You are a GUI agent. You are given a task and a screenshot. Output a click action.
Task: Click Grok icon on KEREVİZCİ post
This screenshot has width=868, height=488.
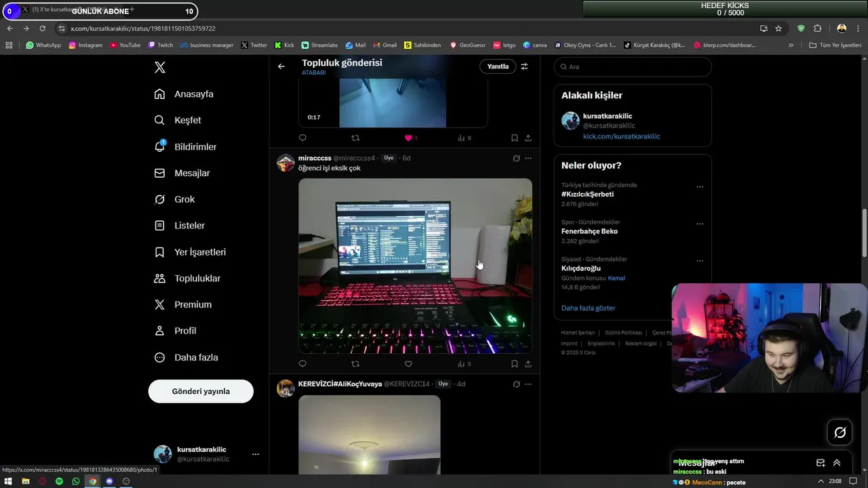(x=516, y=384)
